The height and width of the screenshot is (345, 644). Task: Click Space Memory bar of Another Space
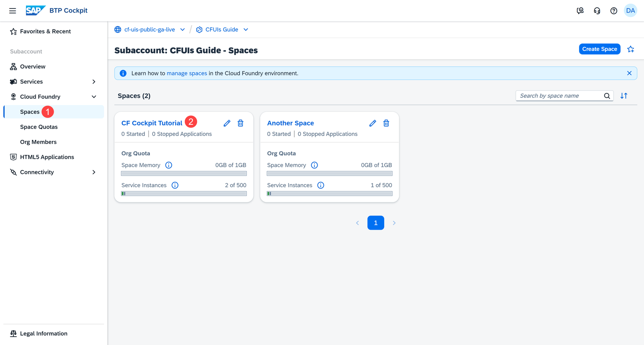pos(330,173)
